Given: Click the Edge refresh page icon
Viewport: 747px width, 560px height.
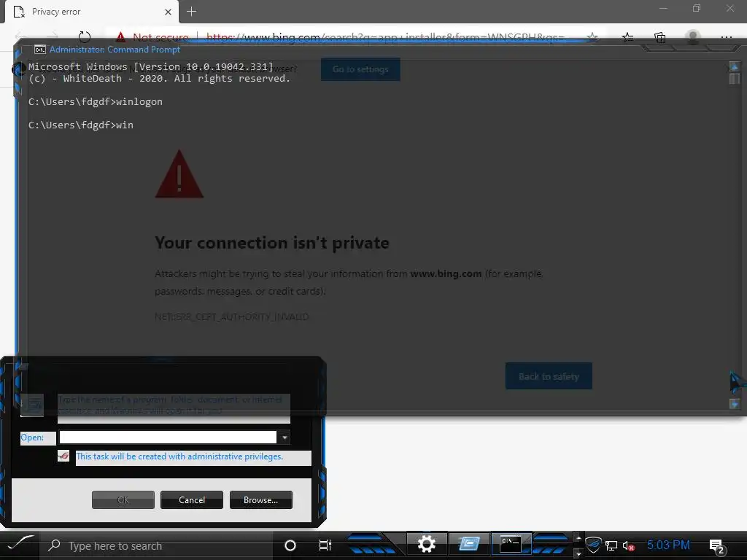Looking at the screenshot, I should (85, 37).
